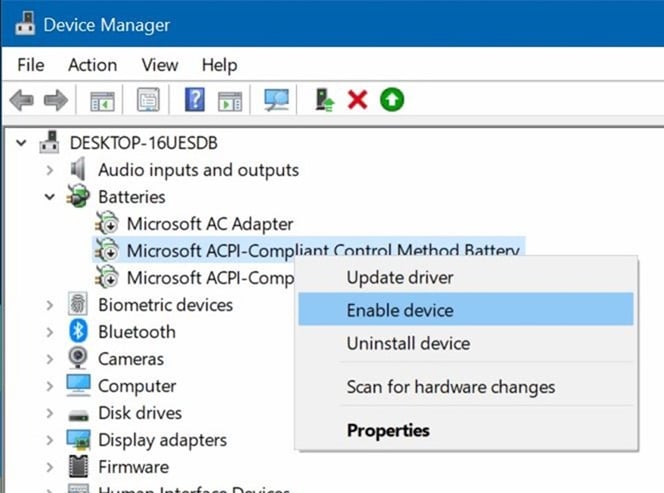Select the Computer label
The height and width of the screenshot is (493, 664).
point(137,386)
